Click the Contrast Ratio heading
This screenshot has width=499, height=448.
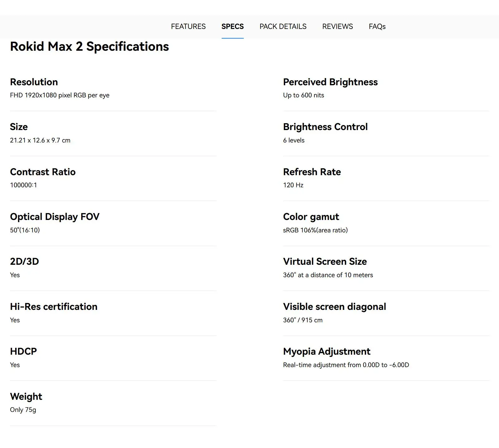(x=43, y=172)
